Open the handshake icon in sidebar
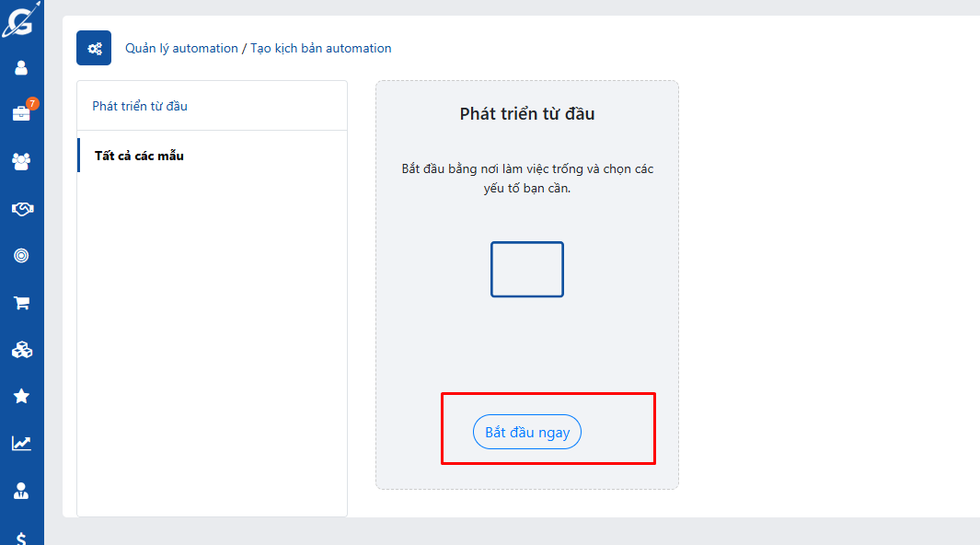980x545 pixels. pos(21,209)
